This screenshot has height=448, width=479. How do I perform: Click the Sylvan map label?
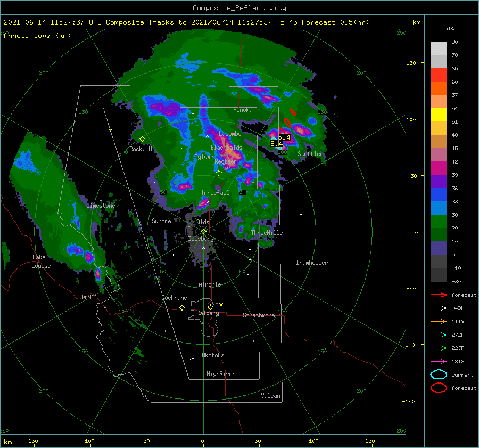(x=204, y=157)
